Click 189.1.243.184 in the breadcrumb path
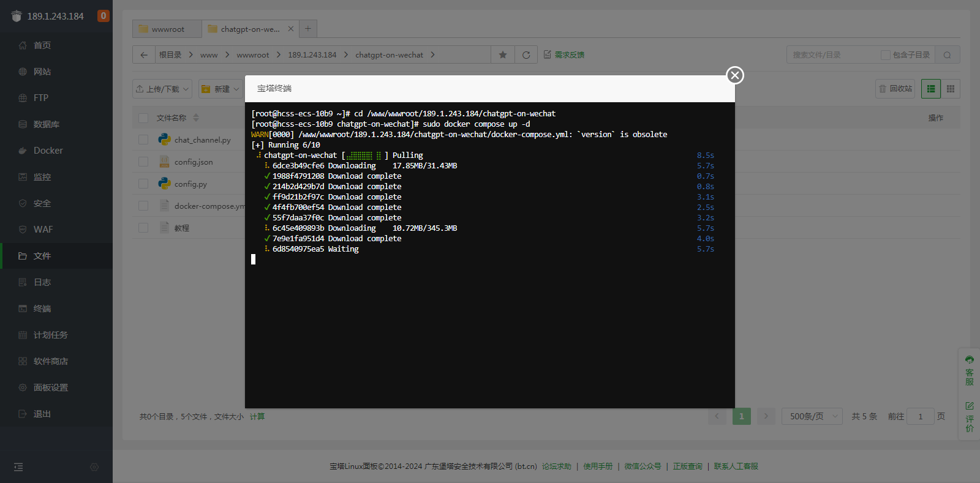Image resolution: width=980 pixels, height=483 pixels. pos(312,55)
